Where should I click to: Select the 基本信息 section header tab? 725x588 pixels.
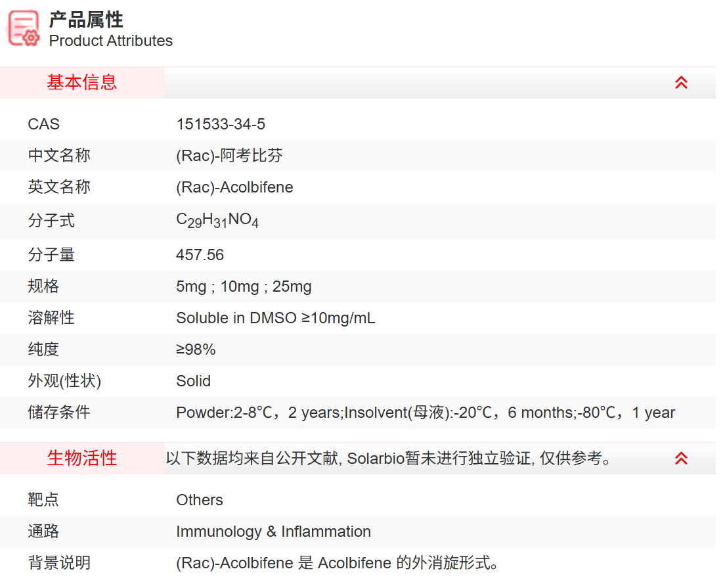82,83
